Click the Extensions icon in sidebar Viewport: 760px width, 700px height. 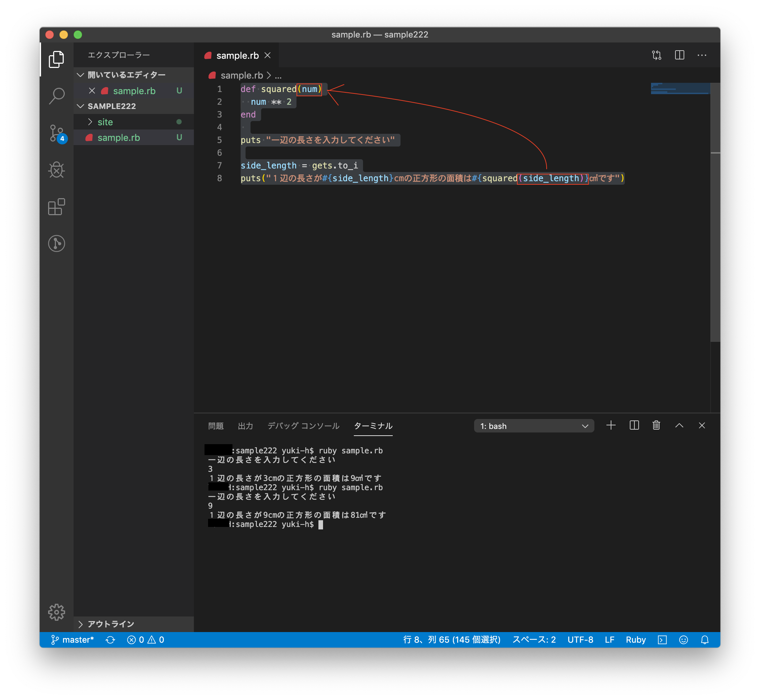[56, 205]
